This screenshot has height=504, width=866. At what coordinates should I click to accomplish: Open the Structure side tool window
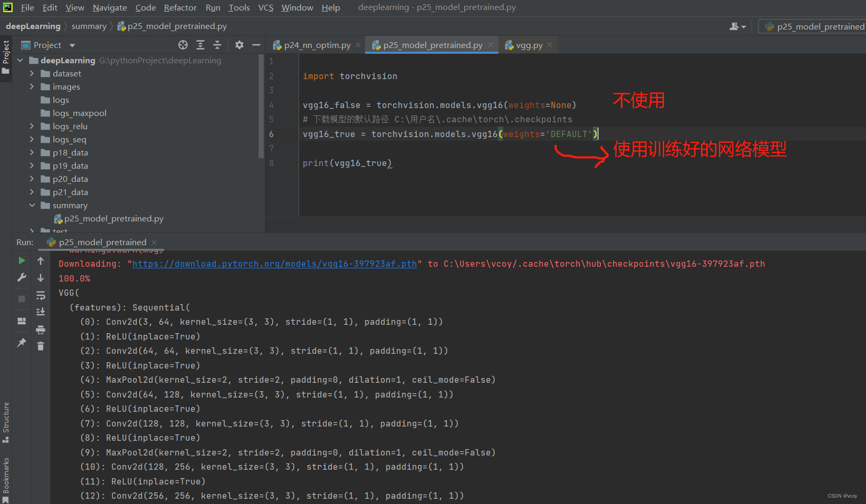coord(6,422)
